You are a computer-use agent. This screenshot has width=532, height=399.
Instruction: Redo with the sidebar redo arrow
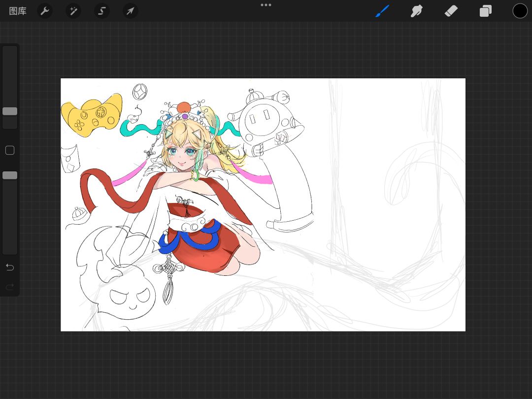click(10, 287)
